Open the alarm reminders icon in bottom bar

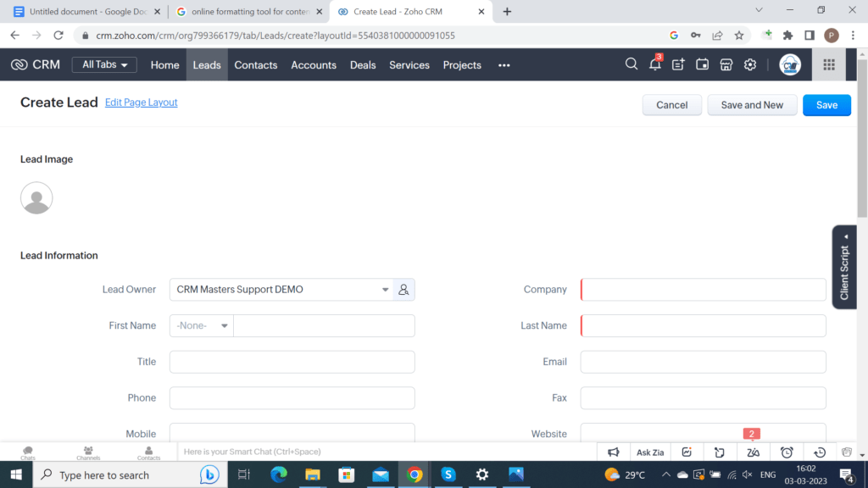(x=786, y=452)
